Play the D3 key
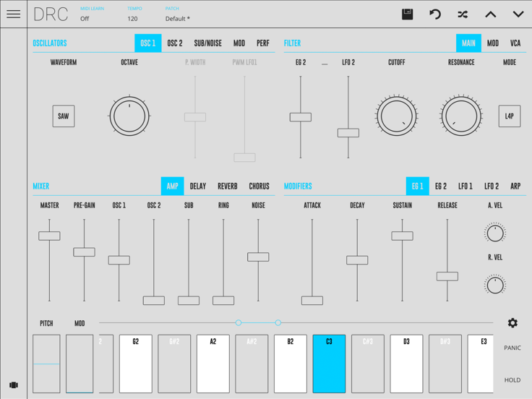Screen dimensions: 532x399 pyautogui.click(x=406, y=364)
